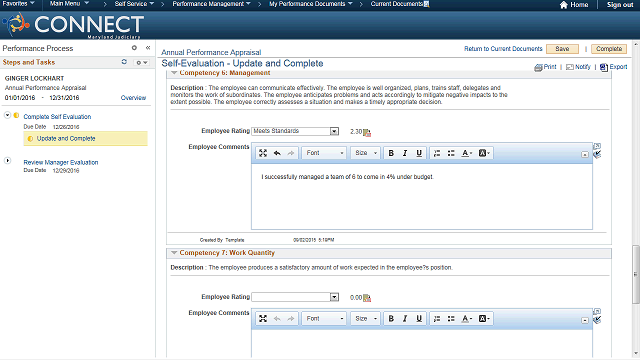Click the Save button
Image resolution: width=640 pixels, height=360 pixels.
pos(562,49)
